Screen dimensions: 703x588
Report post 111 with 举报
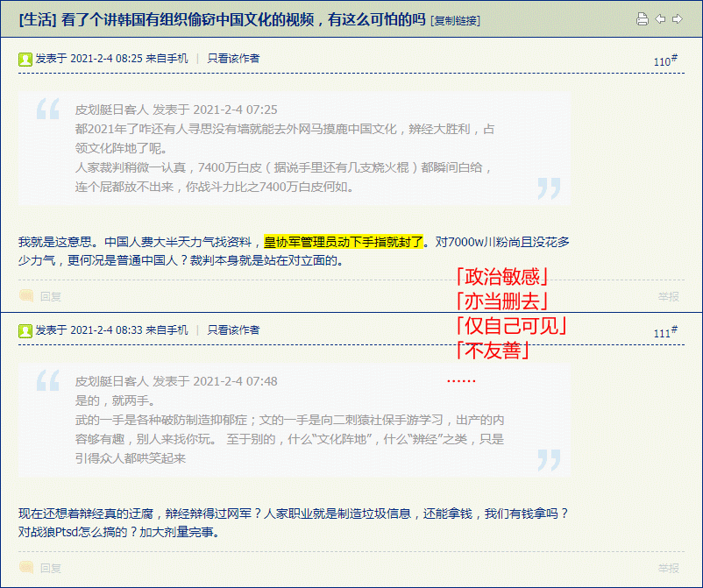[x=669, y=568]
